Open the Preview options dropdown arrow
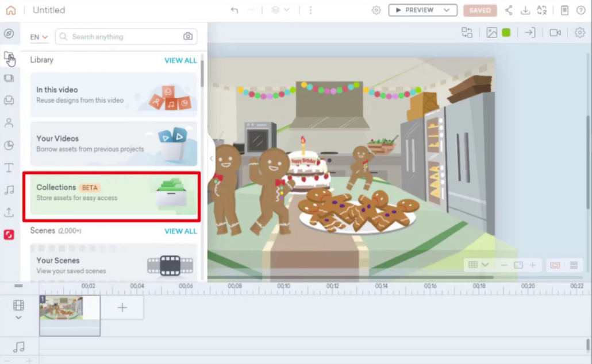The image size is (592, 364). coord(447,10)
